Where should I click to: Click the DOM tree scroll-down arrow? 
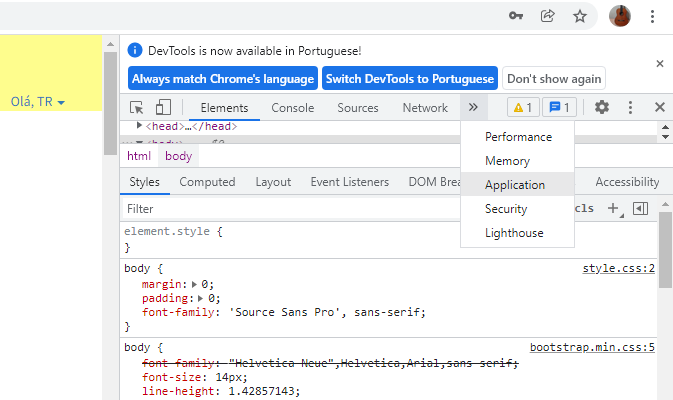665,137
